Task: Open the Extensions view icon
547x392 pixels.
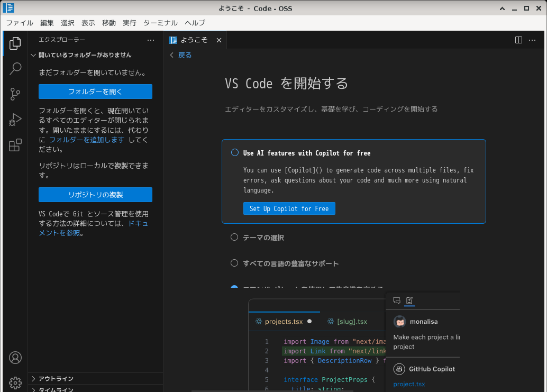Action: click(15, 145)
